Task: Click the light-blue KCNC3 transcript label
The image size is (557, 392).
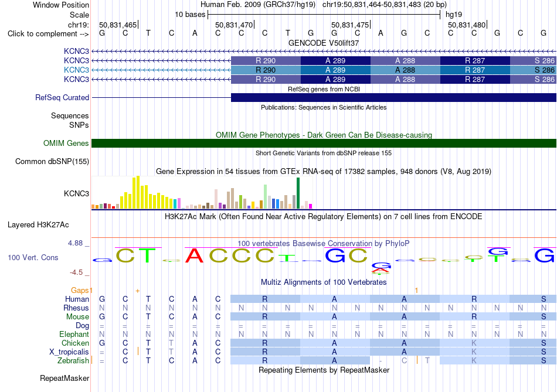Action: [76, 70]
